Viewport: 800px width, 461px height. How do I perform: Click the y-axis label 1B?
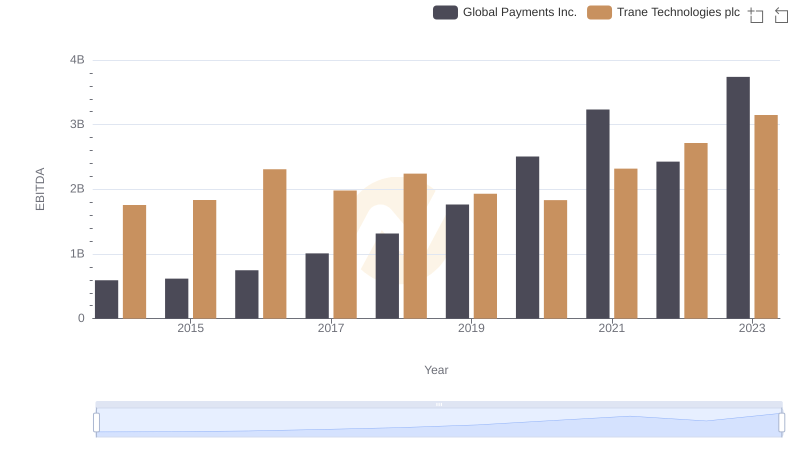point(77,254)
